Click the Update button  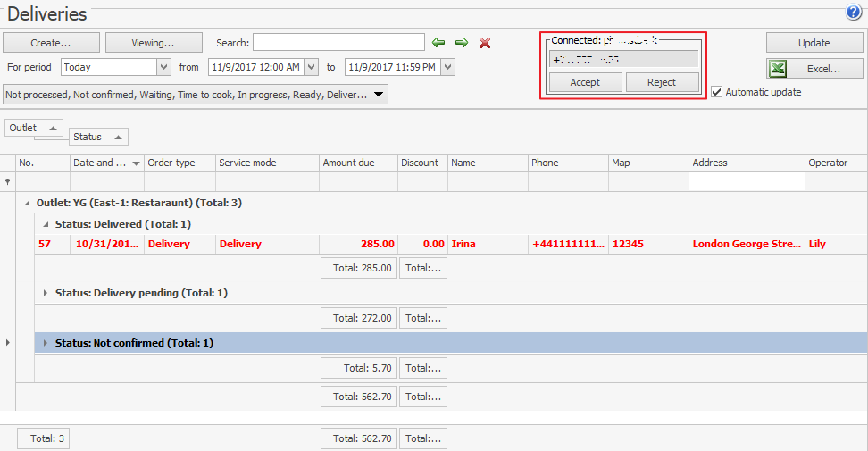point(814,43)
